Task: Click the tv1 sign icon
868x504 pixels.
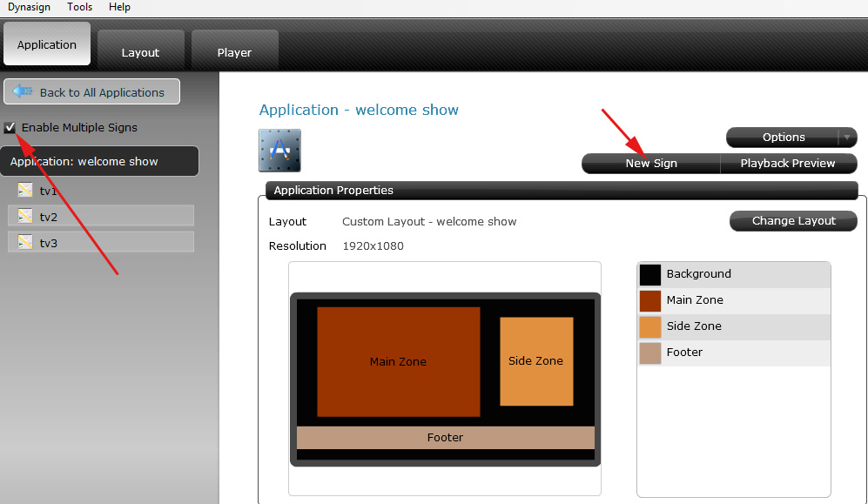Action: pyautogui.click(x=25, y=191)
